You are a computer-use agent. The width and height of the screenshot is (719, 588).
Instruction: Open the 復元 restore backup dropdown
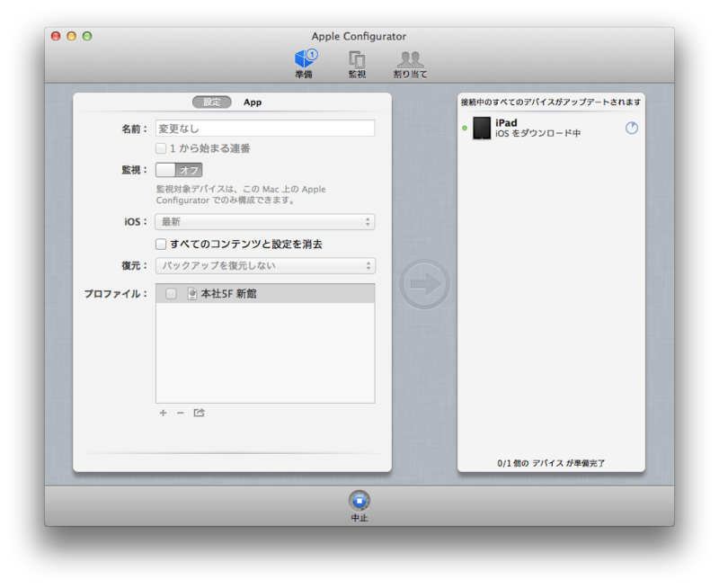(x=265, y=265)
